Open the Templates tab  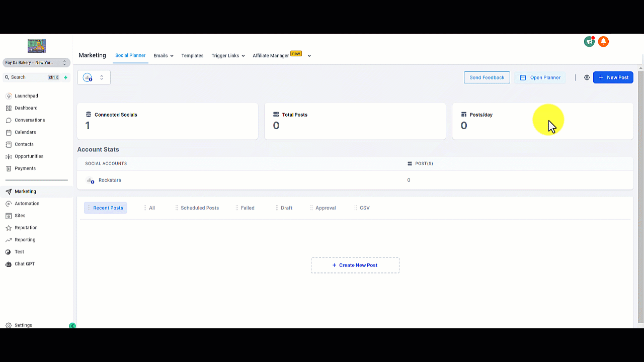click(x=192, y=56)
